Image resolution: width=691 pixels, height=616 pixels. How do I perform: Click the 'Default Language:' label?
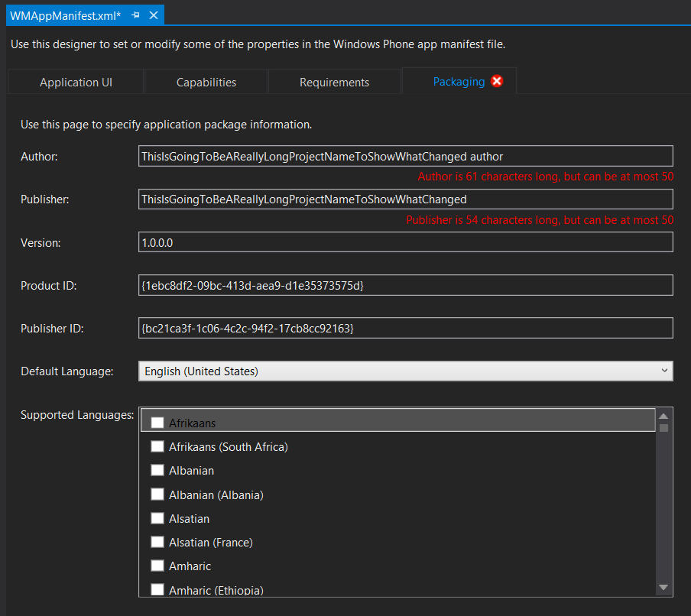coord(67,371)
